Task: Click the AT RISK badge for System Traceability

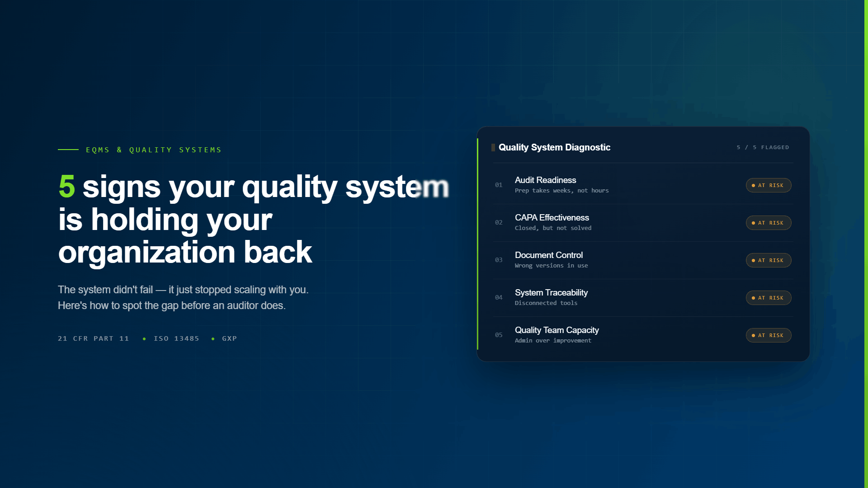Action: [769, 298]
